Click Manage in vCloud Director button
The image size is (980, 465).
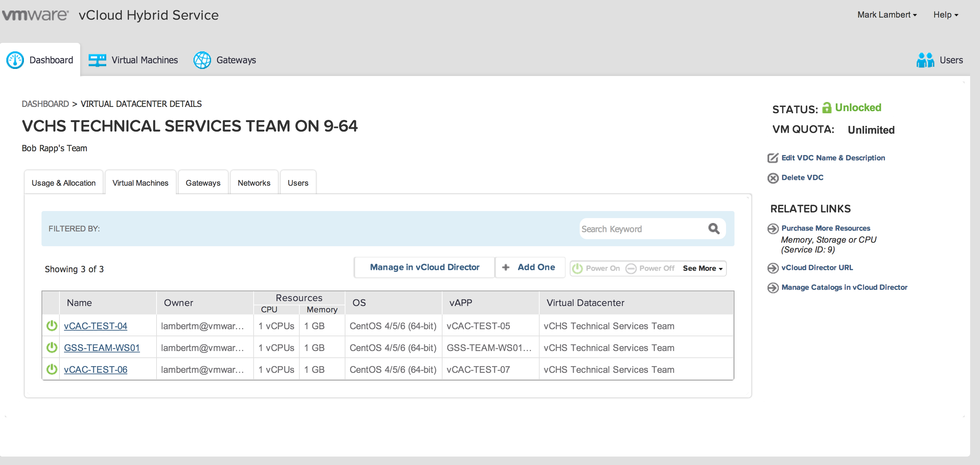click(x=425, y=267)
